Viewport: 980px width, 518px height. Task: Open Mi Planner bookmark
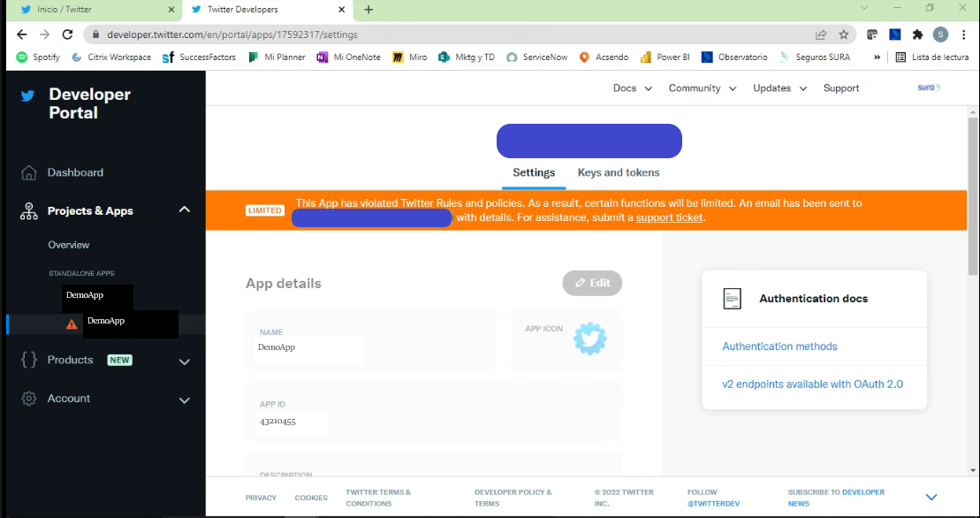coord(277,57)
